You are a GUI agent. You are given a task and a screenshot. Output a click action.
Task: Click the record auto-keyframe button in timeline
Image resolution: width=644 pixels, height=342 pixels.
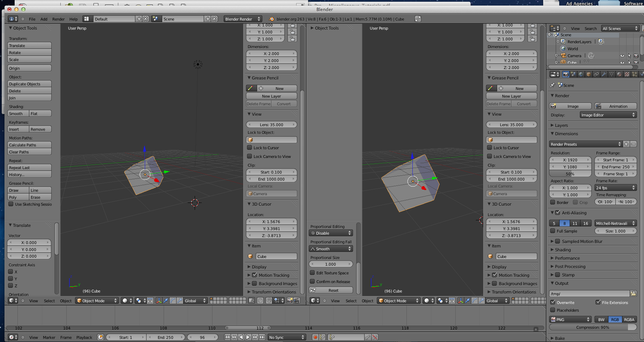(315, 337)
